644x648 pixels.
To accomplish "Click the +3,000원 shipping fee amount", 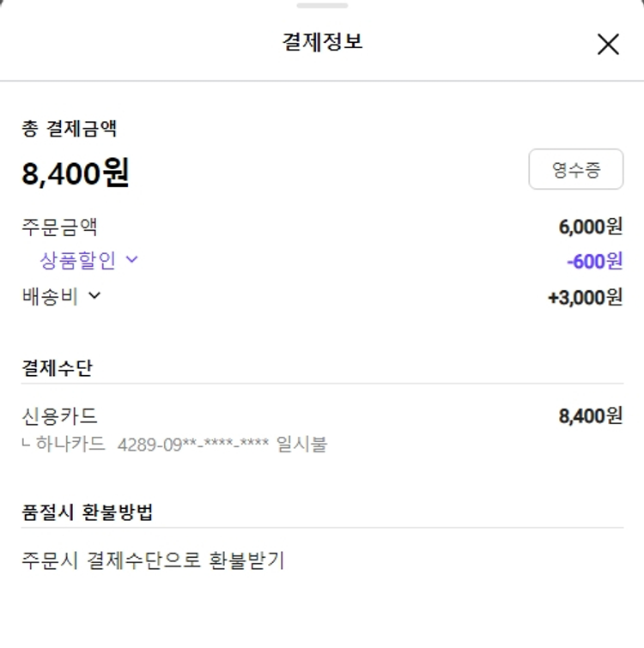I will [585, 298].
